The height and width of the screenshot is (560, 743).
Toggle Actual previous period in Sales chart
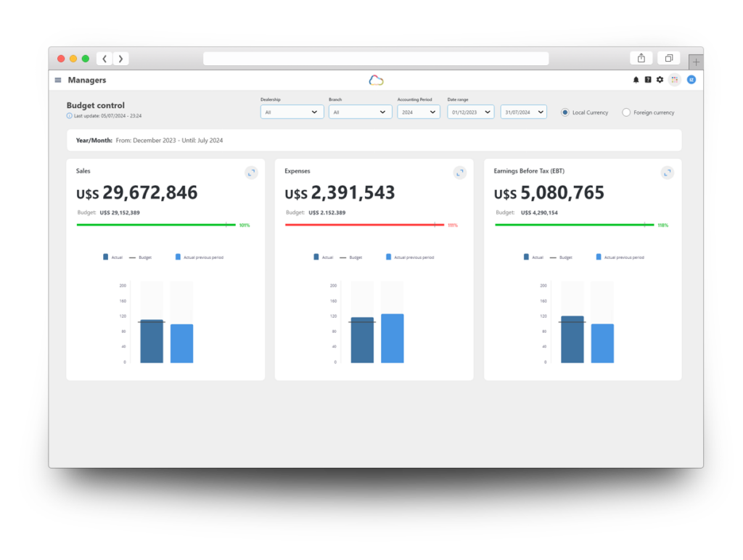(x=199, y=258)
